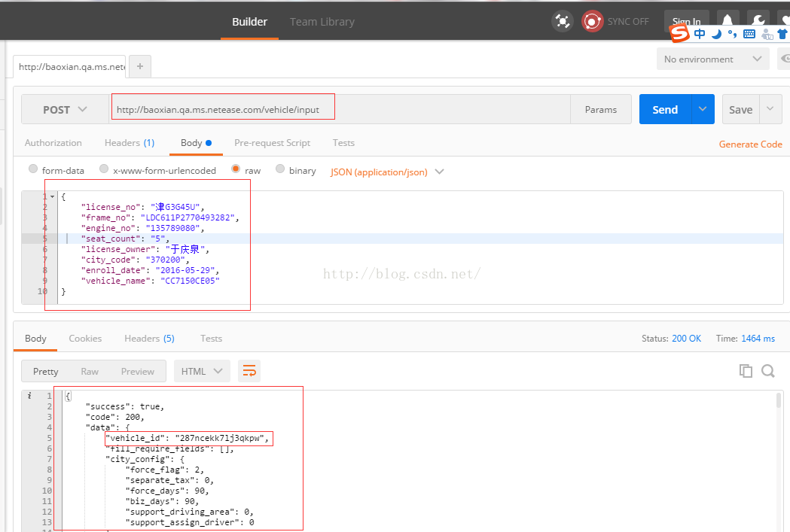The width and height of the screenshot is (790, 532).
Task: Click the "enroll_date": "2016-05-29" line
Action: point(150,270)
